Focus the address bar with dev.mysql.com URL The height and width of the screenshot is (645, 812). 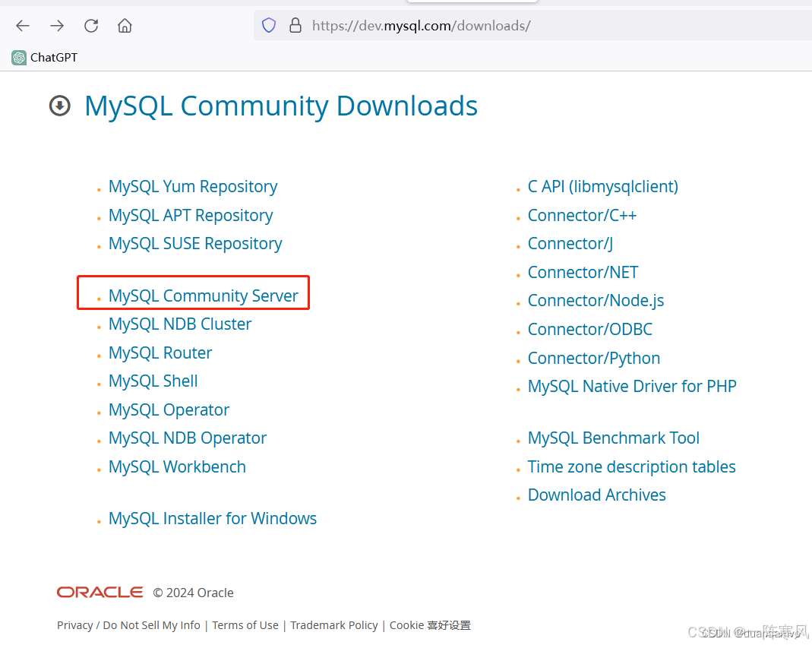tap(533, 25)
